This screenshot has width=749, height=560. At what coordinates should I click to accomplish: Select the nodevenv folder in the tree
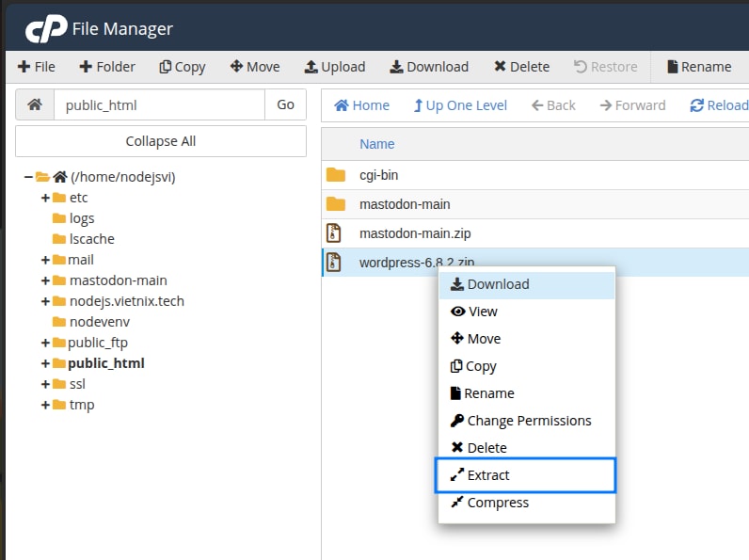pyautogui.click(x=100, y=322)
